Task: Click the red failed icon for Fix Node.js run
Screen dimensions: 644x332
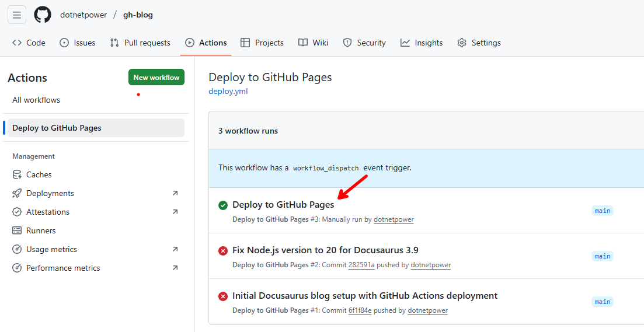Action: pyautogui.click(x=223, y=251)
